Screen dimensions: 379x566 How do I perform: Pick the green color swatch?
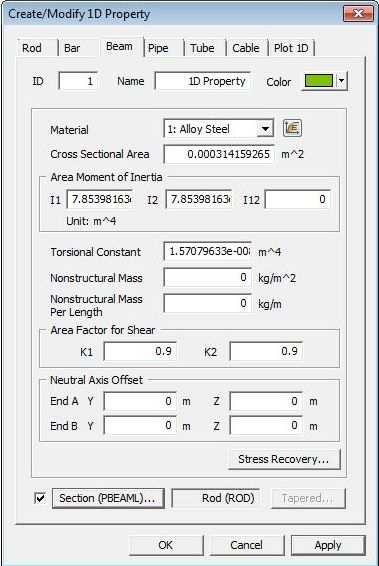click(318, 81)
